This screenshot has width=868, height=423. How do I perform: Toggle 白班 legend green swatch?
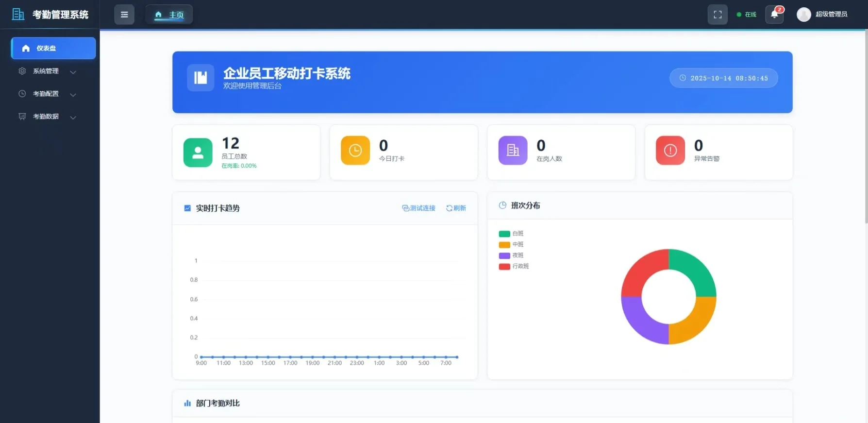coord(504,234)
